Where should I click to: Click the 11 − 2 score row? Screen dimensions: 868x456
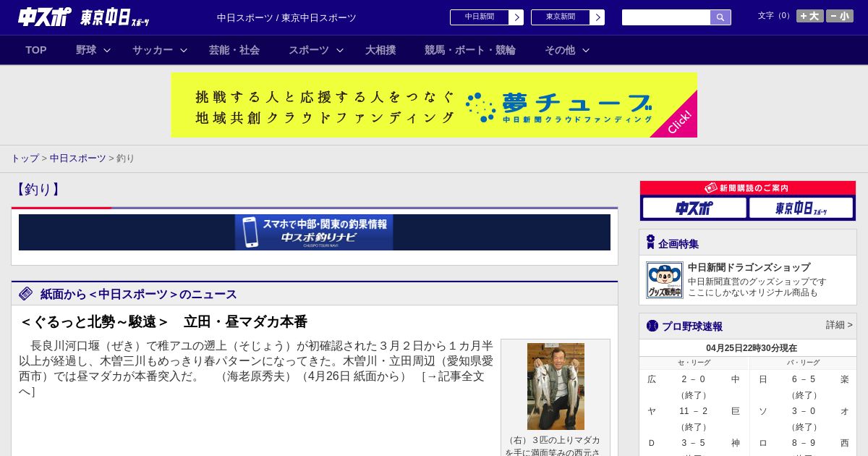click(694, 411)
